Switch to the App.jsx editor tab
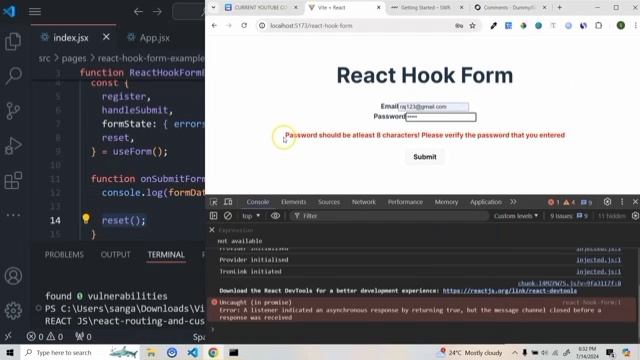The width and height of the screenshot is (640, 360). tap(149, 38)
